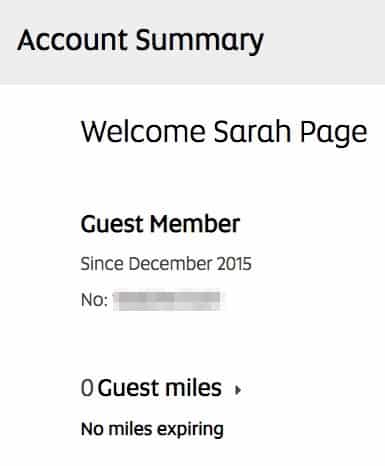Click the No miles expiring notice
The height and width of the screenshot is (466, 385).
(x=152, y=429)
